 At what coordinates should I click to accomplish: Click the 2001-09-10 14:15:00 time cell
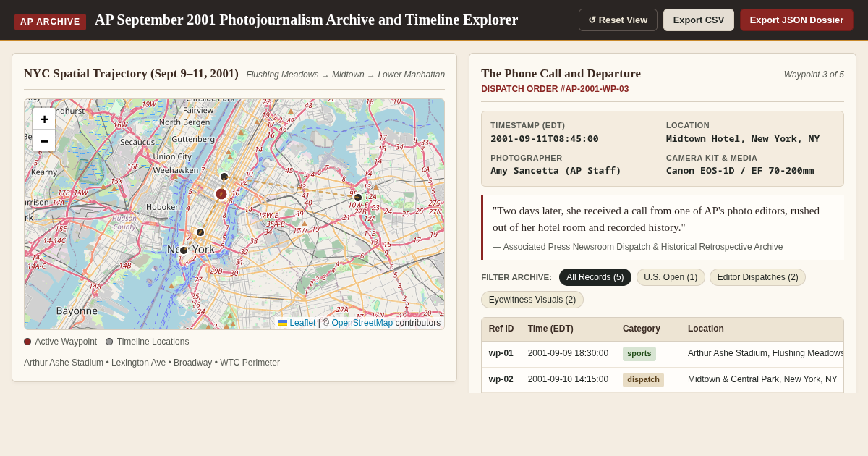click(568, 380)
